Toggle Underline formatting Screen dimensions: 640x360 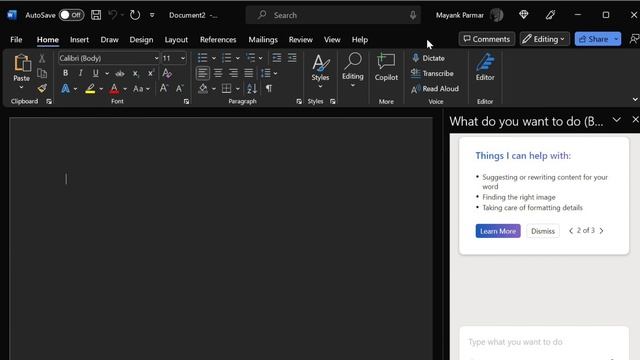96,73
